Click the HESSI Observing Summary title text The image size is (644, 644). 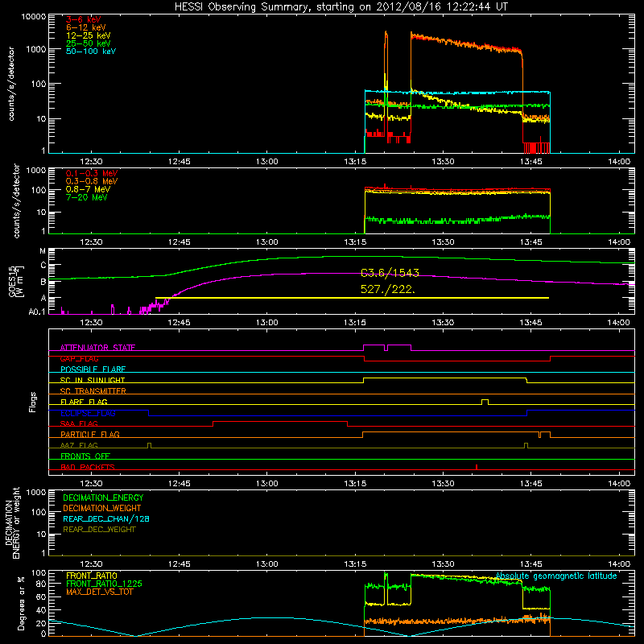point(341,6)
